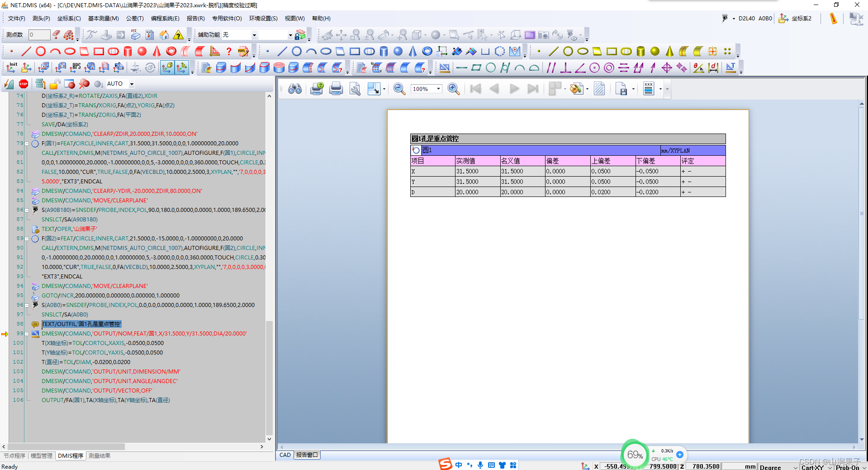Screen dimensions: 868x470
Task: Click the perpendicularity tolerance icon
Action: coord(565,68)
